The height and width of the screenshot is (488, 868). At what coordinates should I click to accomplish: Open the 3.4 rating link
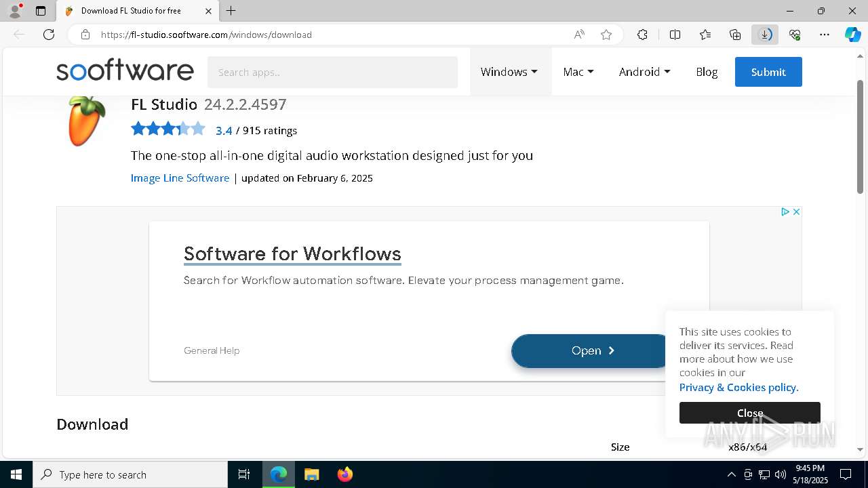pos(224,131)
